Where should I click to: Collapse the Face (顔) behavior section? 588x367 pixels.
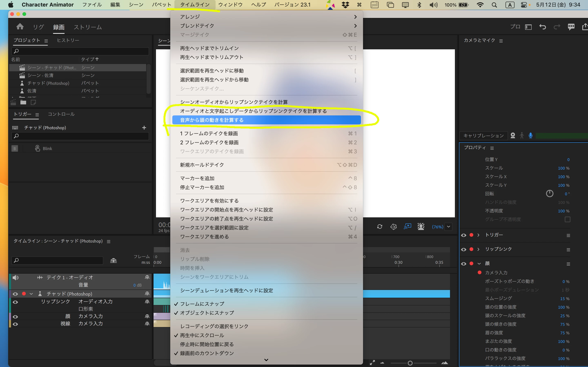click(479, 264)
